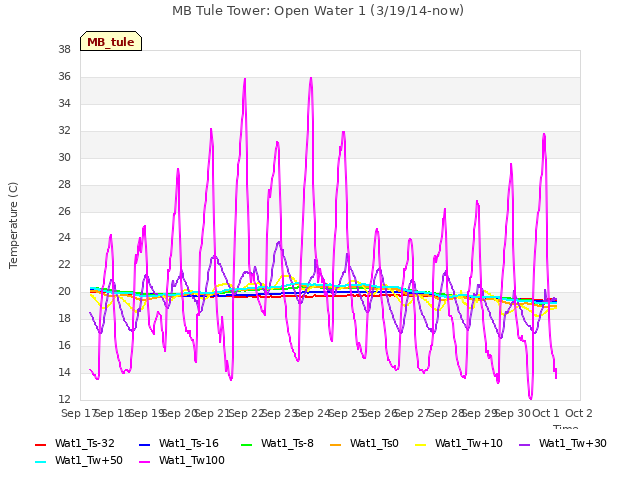640x480 pixels.
Task: Click the red Wat1_Ts-32 legend swatch
Action: coord(40,444)
